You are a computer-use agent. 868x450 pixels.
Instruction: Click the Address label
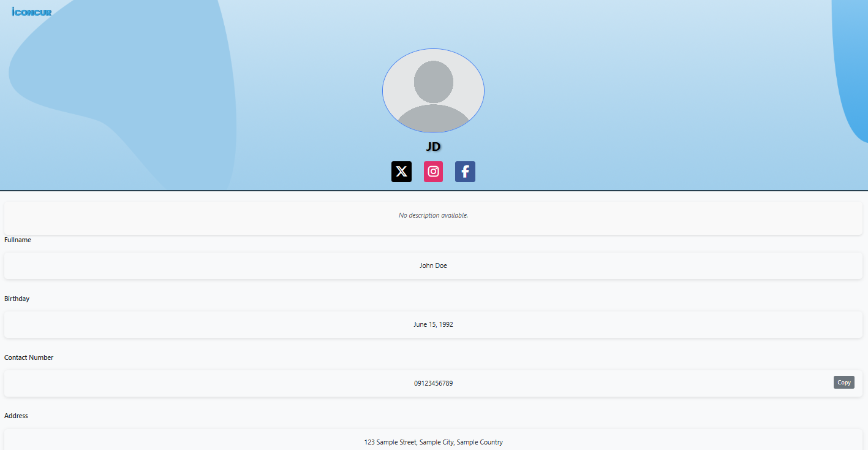[x=17, y=416]
